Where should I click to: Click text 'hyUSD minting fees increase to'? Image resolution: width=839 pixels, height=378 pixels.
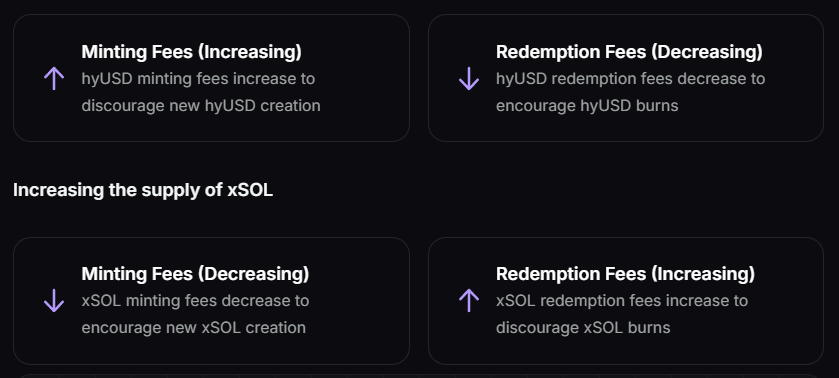(199, 79)
